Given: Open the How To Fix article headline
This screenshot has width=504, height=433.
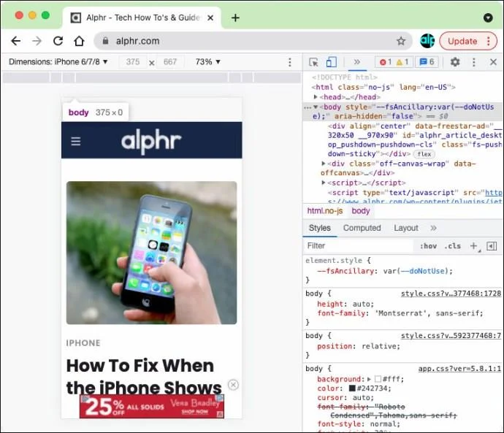Looking at the screenshot, I should pos(144,377).
